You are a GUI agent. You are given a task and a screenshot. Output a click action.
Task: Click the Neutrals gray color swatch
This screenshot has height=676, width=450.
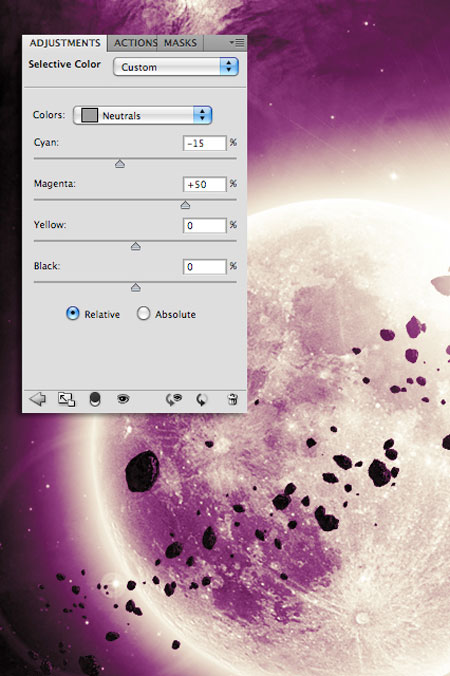[89, 115]
